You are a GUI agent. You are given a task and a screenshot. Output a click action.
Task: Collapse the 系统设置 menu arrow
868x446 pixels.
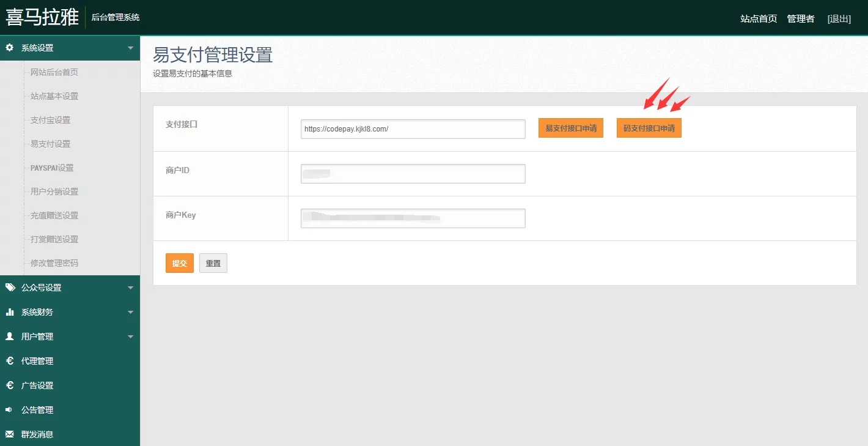(130, 48)
